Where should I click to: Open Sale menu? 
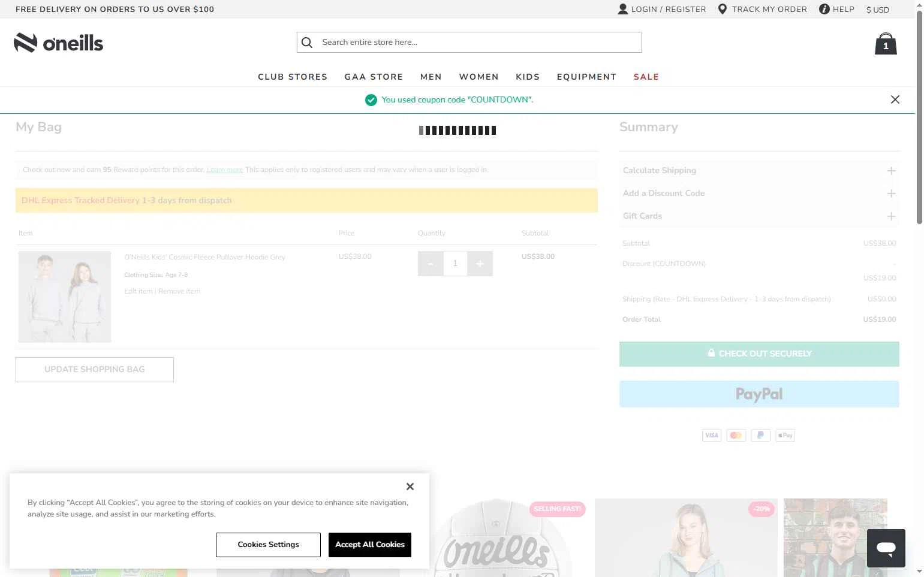click(646, 77)
